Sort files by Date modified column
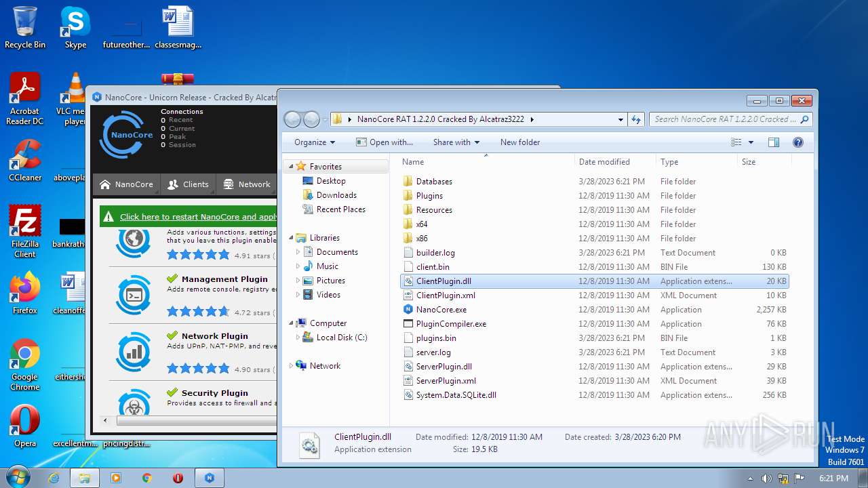This screenshot has width=868, height=488. click(x=614, y=162)
